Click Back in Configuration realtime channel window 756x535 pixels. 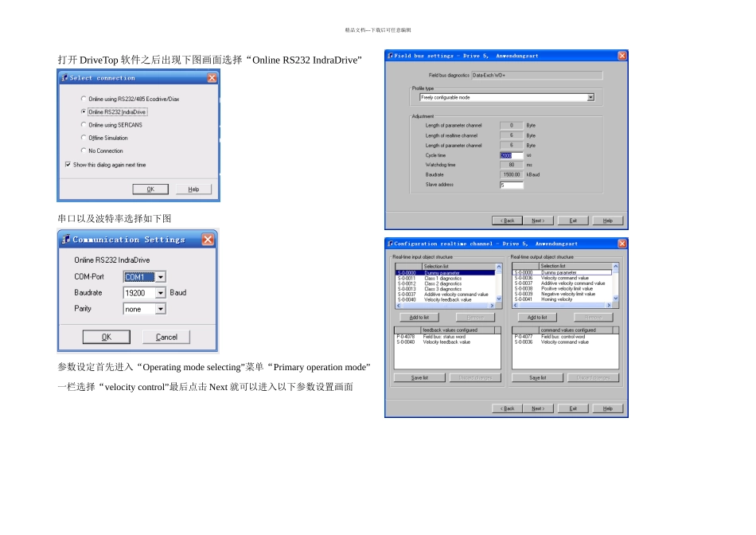[x=507, y=408]
